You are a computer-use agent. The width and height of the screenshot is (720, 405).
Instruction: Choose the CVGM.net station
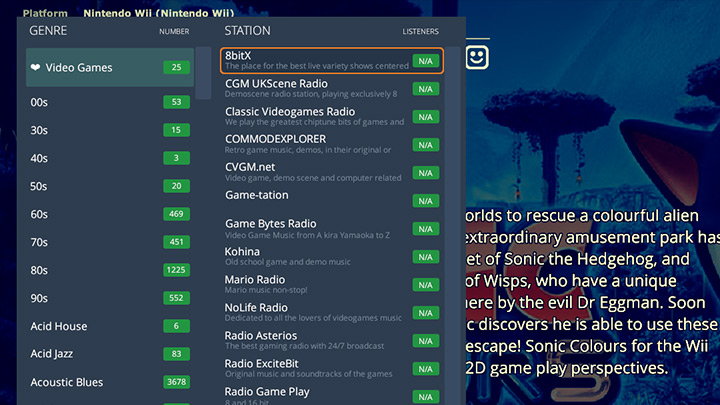pyautogui.click(x=332, y=173)
